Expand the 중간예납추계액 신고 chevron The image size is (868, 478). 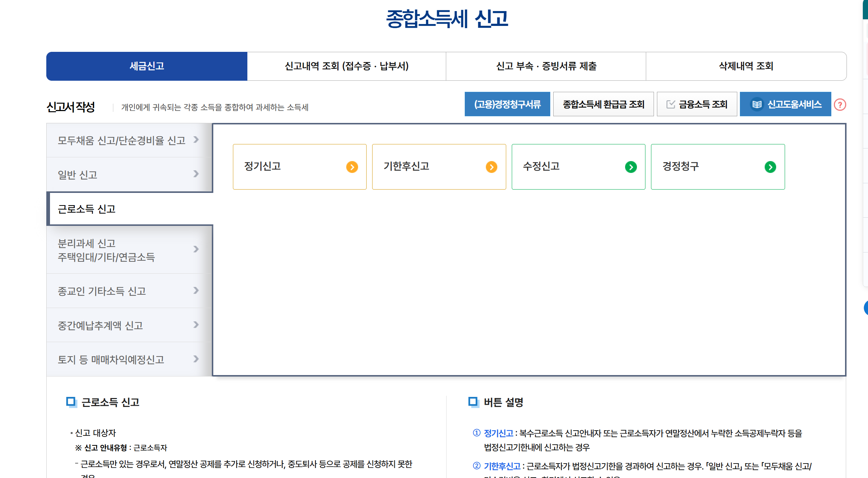coord(196,325)
